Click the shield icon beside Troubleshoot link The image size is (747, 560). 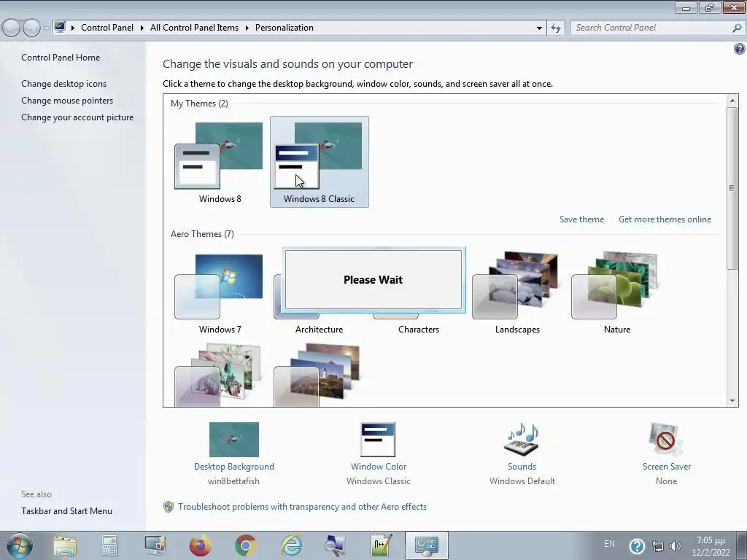coord(169,507)
